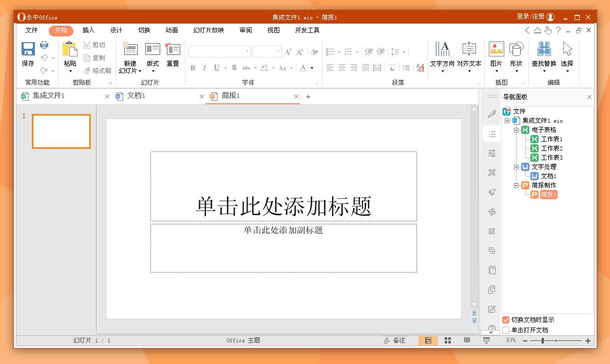Click the 重置 reset button
Screen dimensions: 610x364
click(x=173, y=55)
